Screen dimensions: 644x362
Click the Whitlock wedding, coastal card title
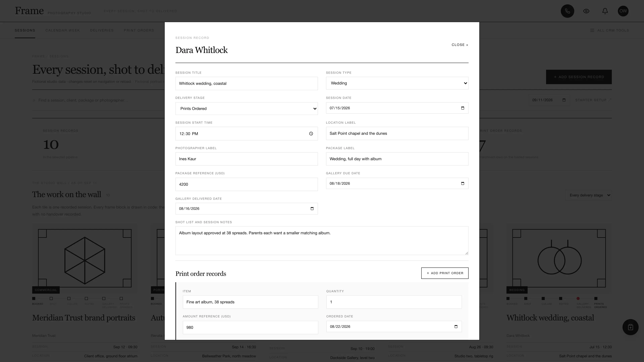[x=550, y=318]
